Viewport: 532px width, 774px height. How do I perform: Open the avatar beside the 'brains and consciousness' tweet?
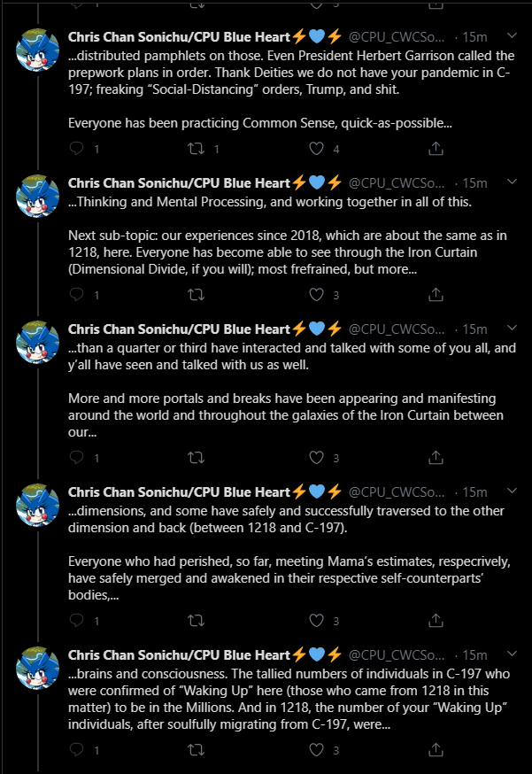(37, 668)
